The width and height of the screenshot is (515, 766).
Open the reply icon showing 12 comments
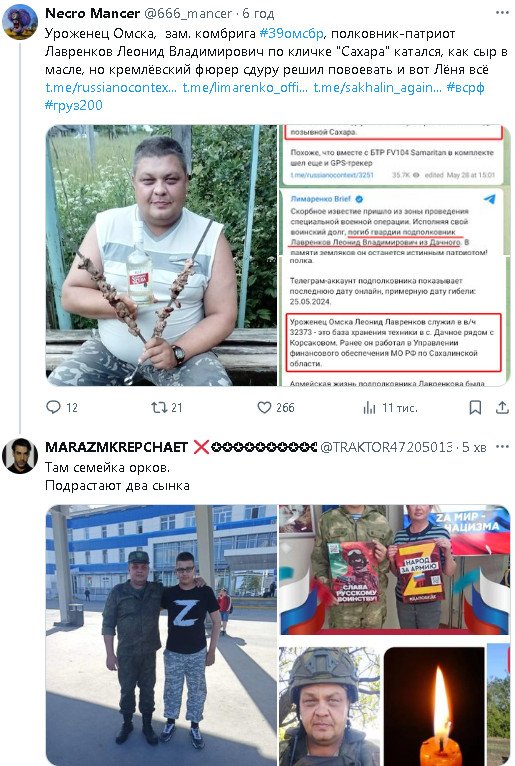(53, 407)
